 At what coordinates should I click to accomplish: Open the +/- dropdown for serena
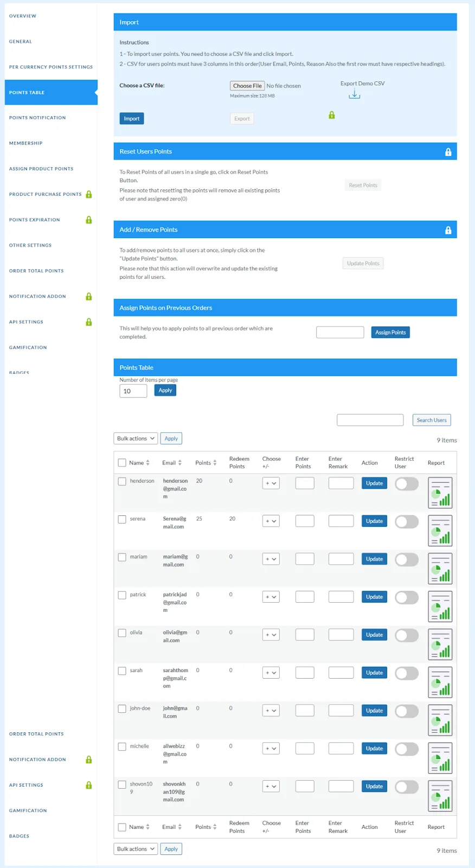pyautogui.click(x=271, y=521)
